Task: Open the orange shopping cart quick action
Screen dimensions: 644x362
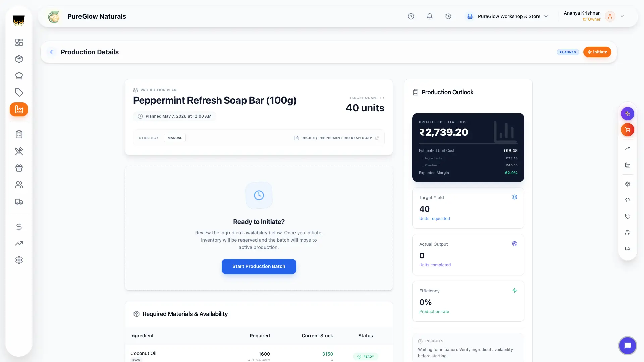Action: coord(628,130)
